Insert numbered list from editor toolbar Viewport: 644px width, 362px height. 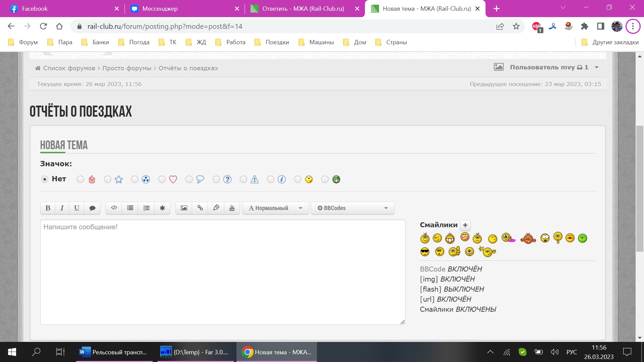pos(146,208)
